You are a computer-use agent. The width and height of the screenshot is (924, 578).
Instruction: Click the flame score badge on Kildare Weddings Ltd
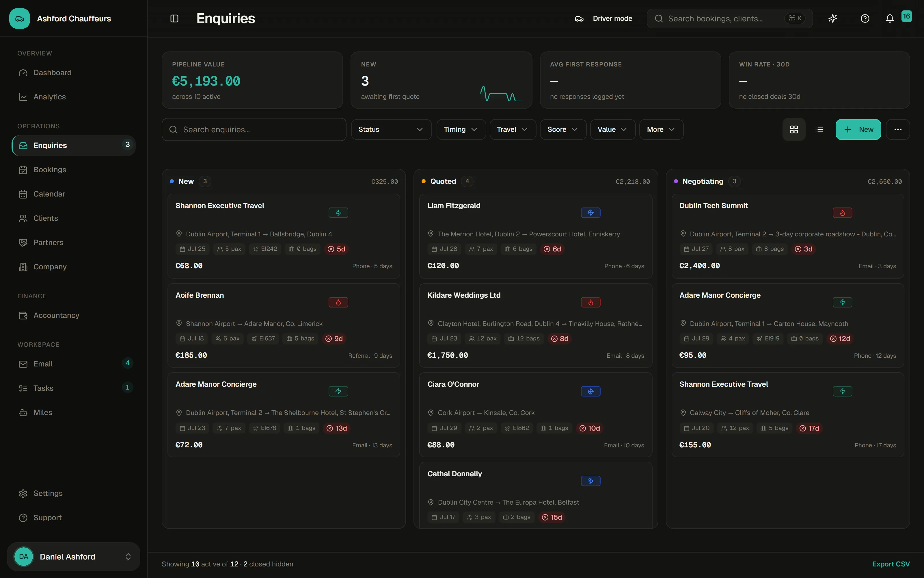(x=591, y=302)
